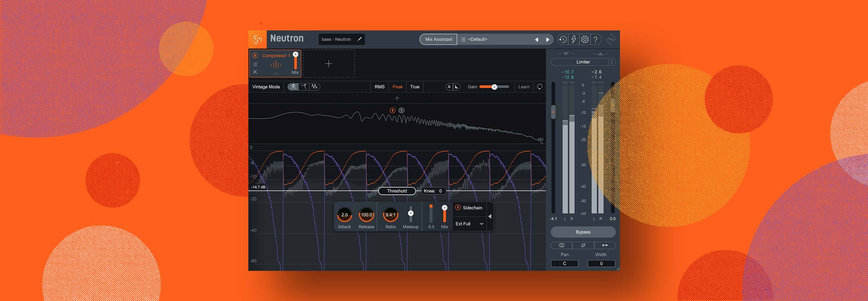Click the compressor Mix slider handle

click(x=445, y=208)
